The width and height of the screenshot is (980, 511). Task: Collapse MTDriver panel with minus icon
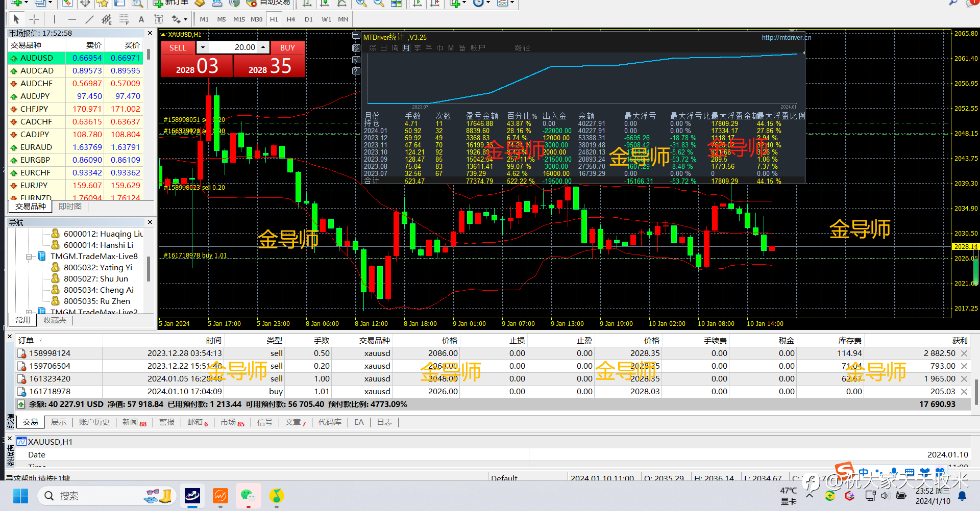[356, 36]
